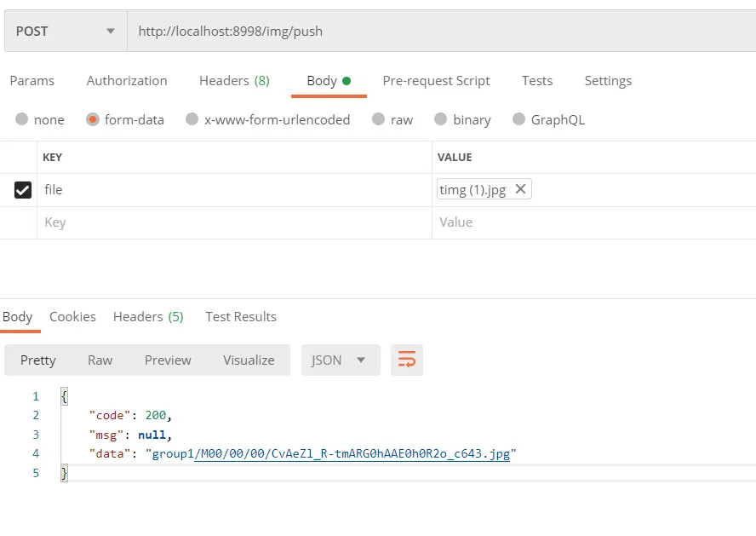Open the request Headers (8) tab
The width and height of the screenshot is (756, 536).
tap(234, 81)
